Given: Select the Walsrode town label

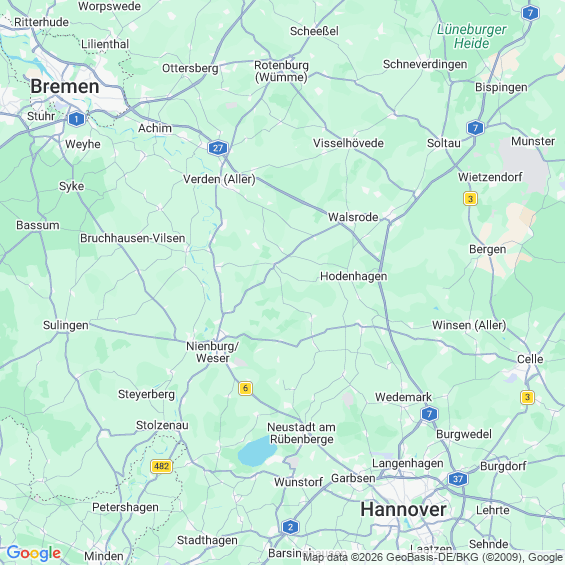Looking at the screenshot, I should pyautogui.click(x=353, y=217).
